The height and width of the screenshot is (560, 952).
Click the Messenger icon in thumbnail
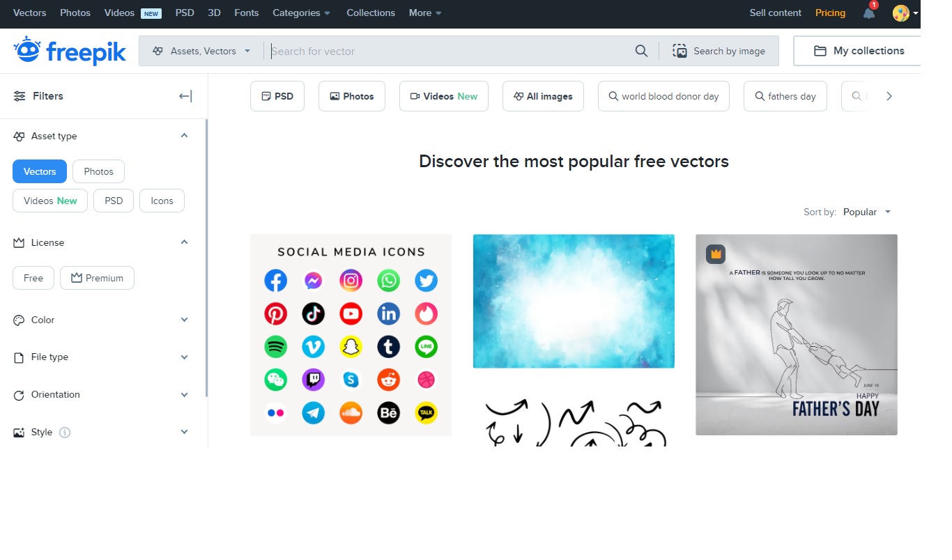(x=314, y=281)
